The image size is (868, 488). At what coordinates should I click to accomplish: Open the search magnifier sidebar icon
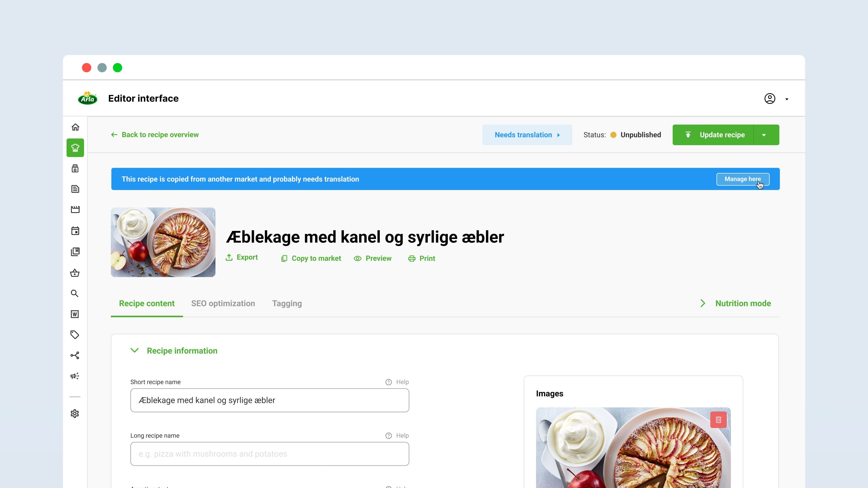tap(75, 293)
